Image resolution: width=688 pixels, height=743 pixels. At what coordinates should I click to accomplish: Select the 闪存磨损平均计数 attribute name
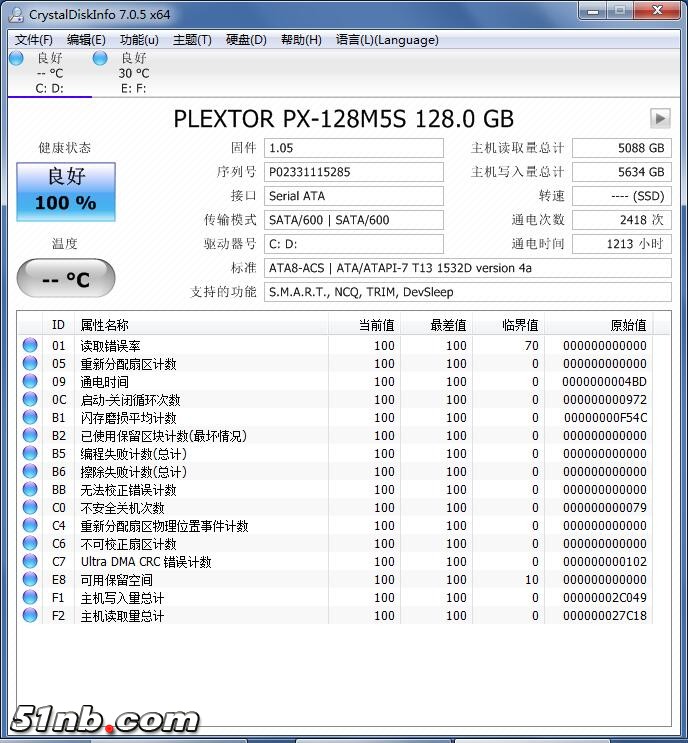128,418
